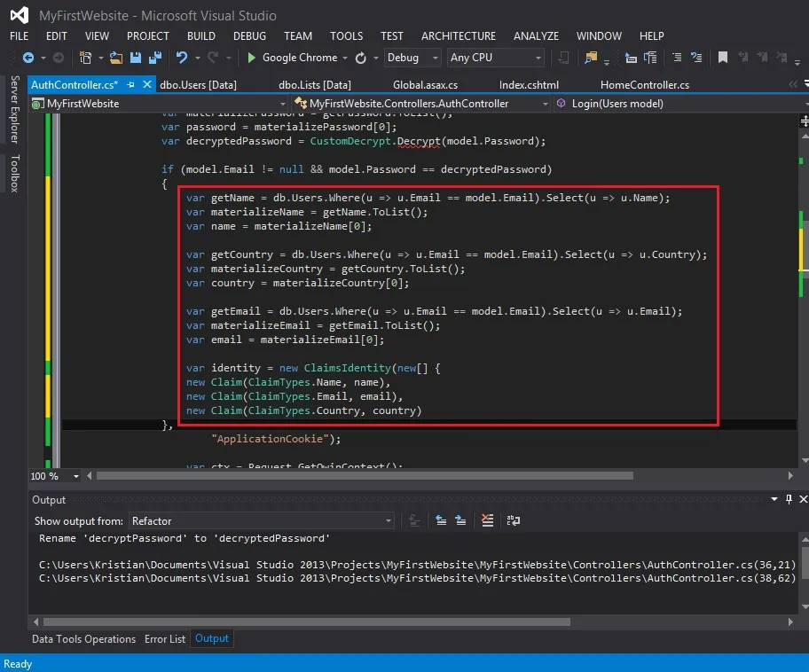Open the MyFirstWebsite project scope dropdown
This screenshot has height=672, width=809.
pyautogui.click(x=159, y=103)
